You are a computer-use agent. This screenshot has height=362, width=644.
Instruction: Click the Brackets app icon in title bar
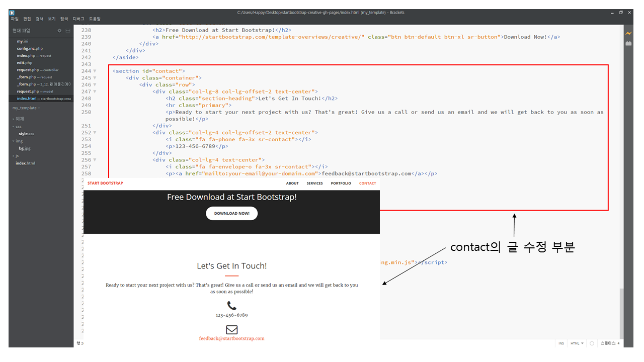pos(12,13)
